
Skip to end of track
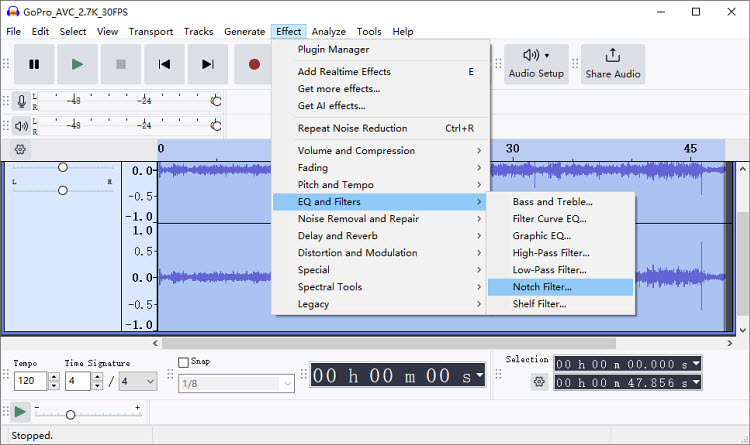208,64
